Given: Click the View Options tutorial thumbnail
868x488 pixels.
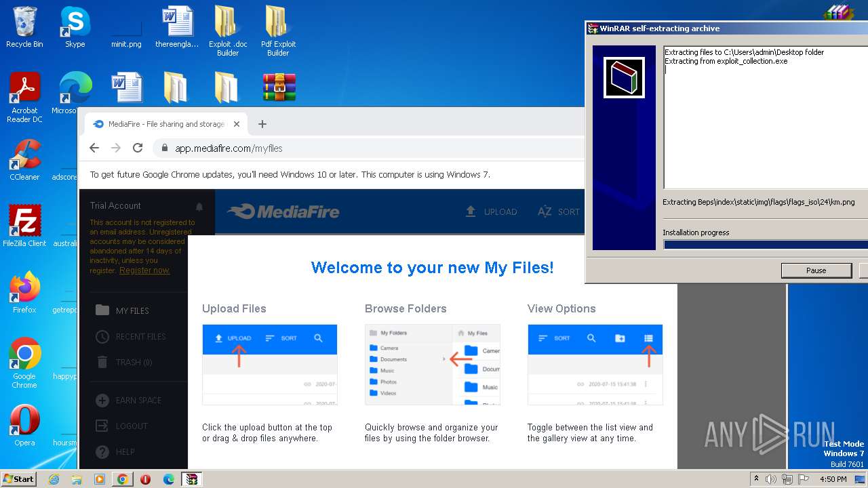Looking at the screenshot, I should 595,365.
